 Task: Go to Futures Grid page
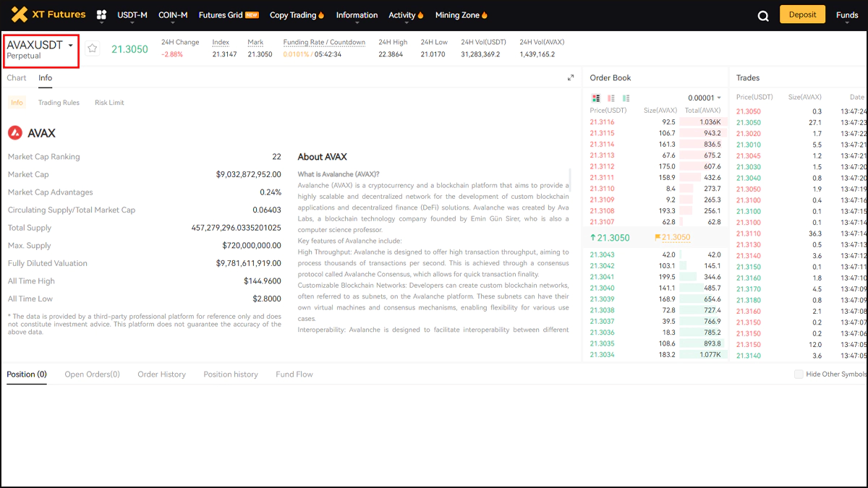tap(229, 15)
